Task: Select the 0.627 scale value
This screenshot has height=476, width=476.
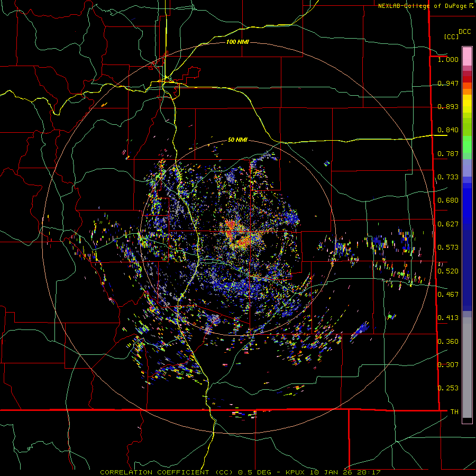Action: pos(448,224)
